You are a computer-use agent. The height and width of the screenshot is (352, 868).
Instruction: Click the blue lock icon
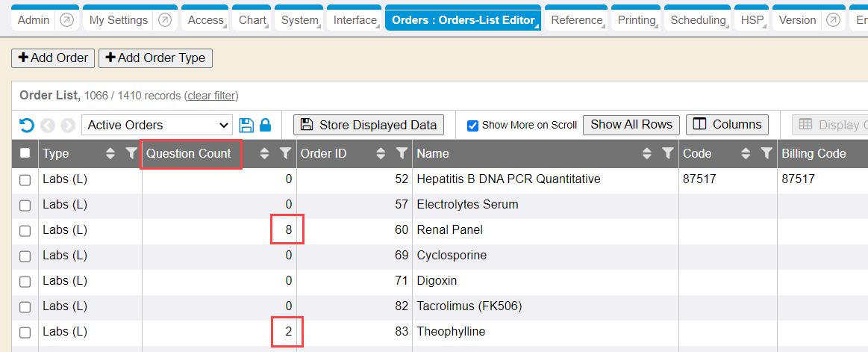point(265,125)
